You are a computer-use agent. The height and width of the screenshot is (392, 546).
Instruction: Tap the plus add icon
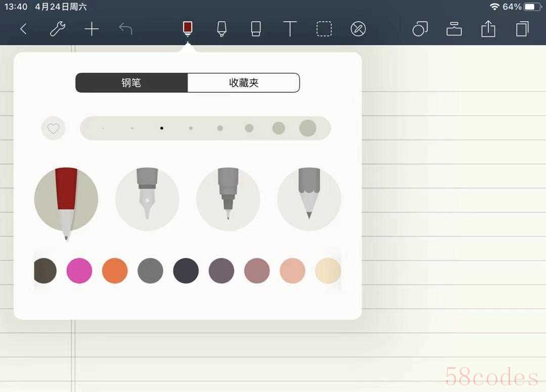point(92,29)
